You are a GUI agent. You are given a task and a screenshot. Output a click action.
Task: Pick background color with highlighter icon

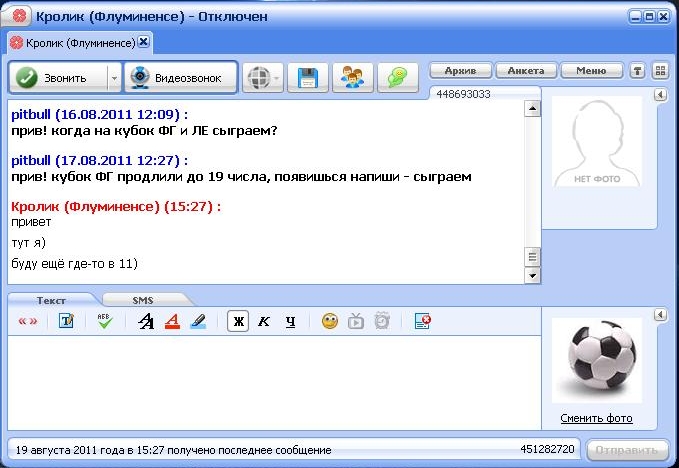coord(198,321)
